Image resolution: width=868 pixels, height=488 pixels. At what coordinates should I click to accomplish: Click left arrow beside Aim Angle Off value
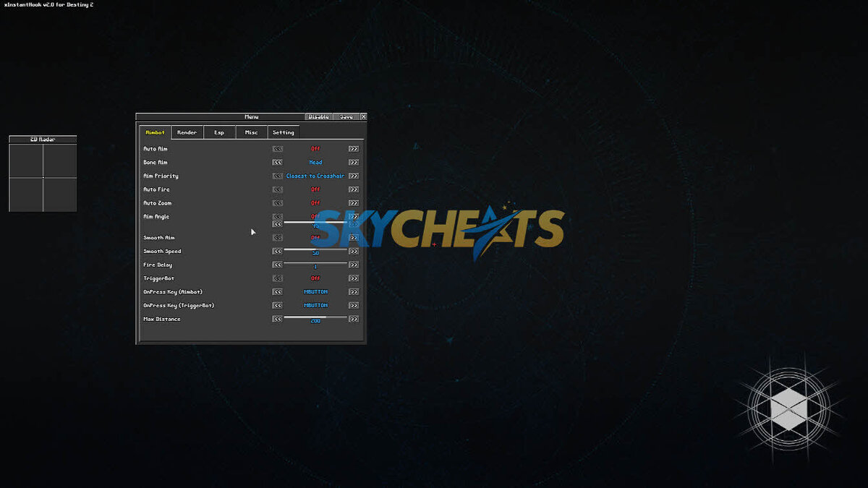pos(277,216)
